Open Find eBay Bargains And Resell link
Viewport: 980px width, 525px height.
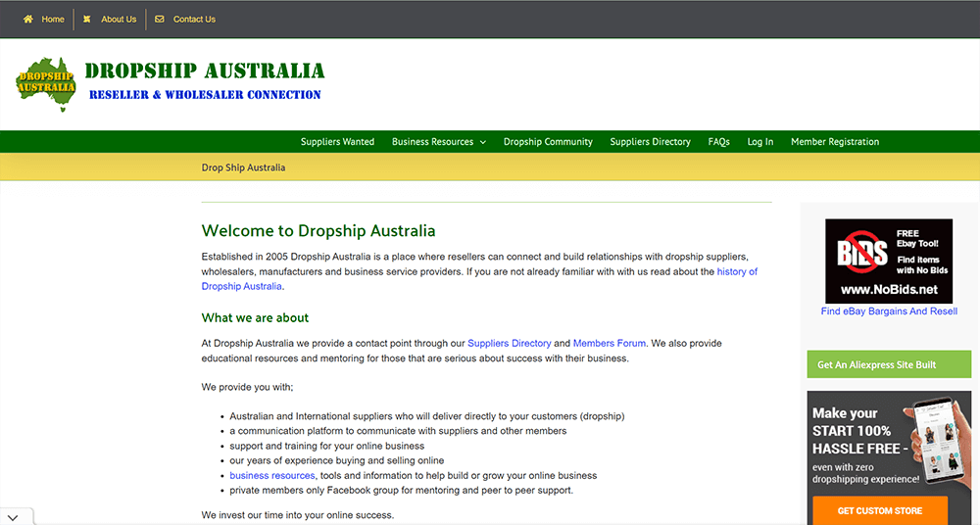coord(889,311)
